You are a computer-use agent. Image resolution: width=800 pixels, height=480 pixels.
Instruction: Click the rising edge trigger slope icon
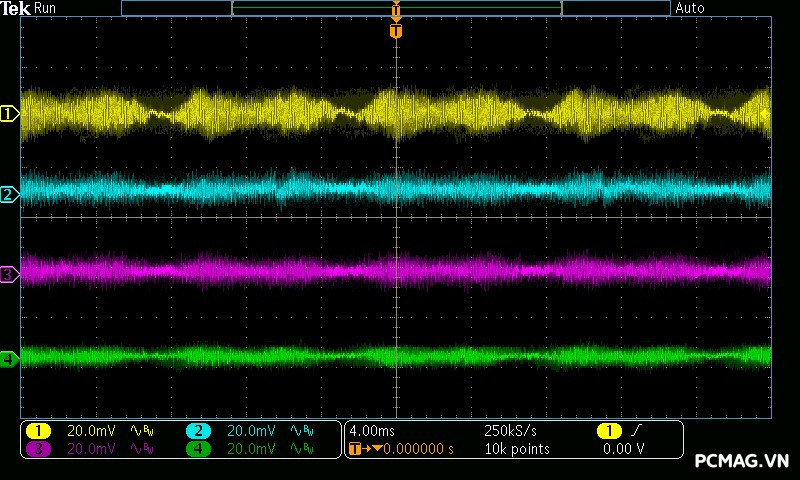coord(636,431)
